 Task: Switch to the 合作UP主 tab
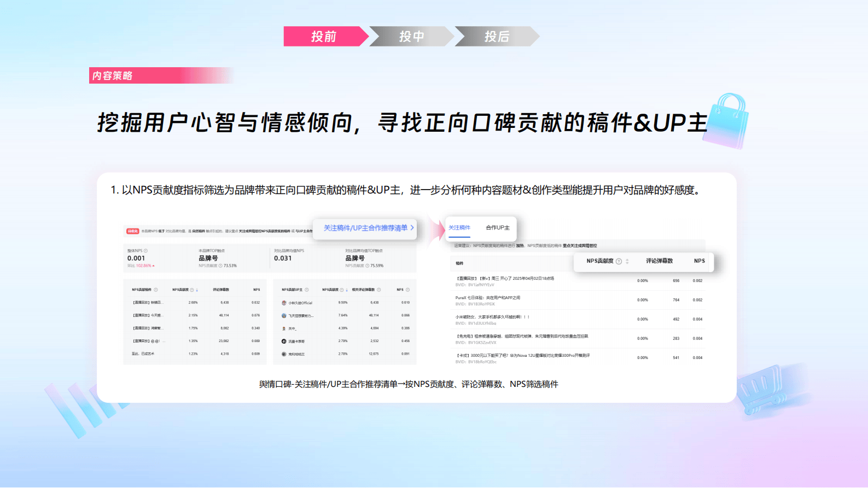(x=497, y=228)
